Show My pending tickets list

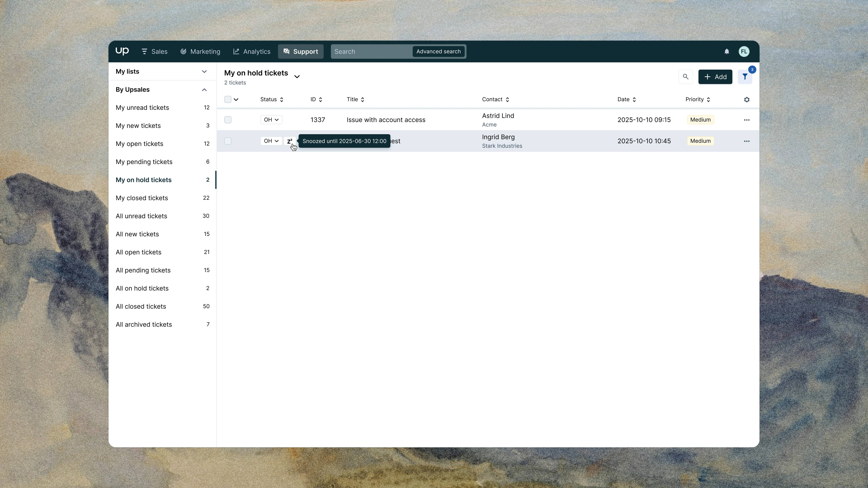pos(163,162)
